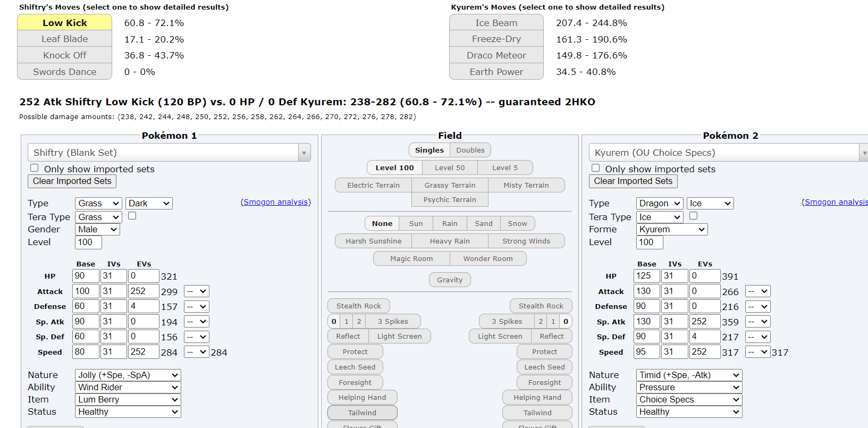This screenshot has width=868, height=428.
Task: Switch field format to Doubles
Action: (x=470, y=150)
